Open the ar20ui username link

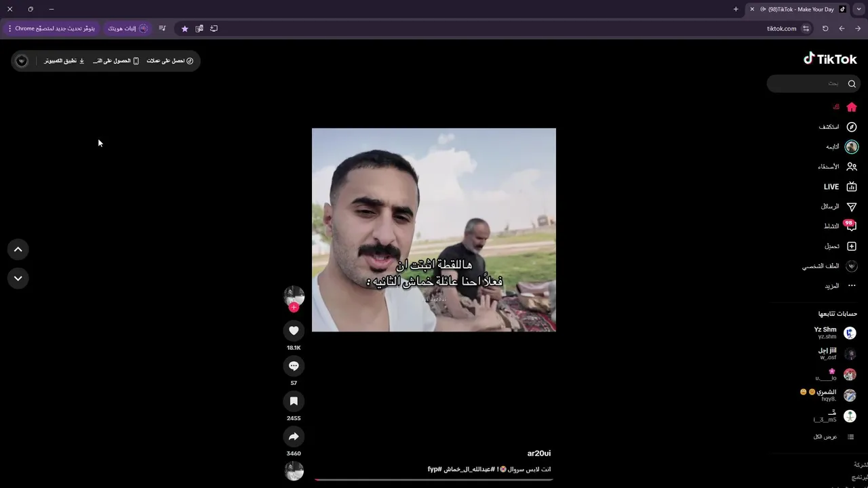(x=539, y=453)
